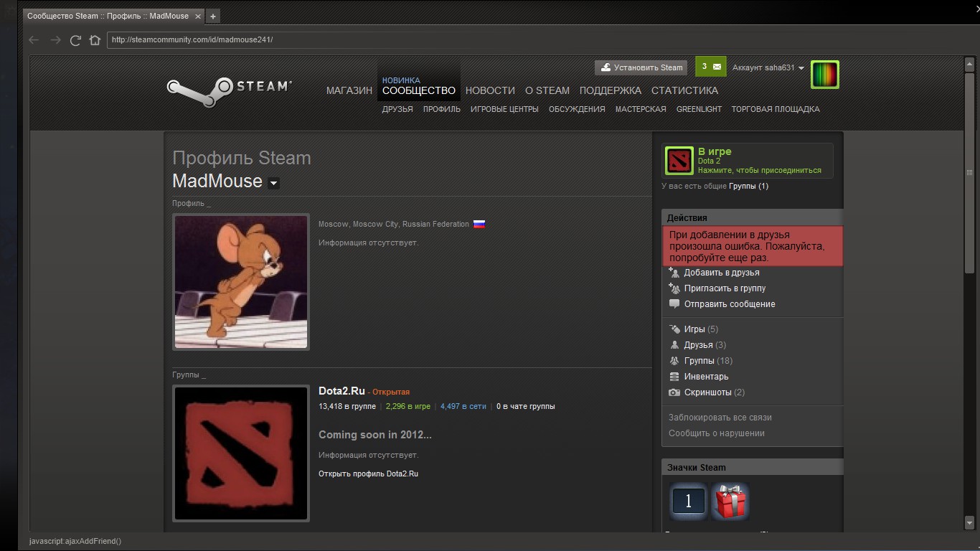The width and height of the screenshot is (980, 551).
Task: Click Заблокировать все связи
Action: 720,418
